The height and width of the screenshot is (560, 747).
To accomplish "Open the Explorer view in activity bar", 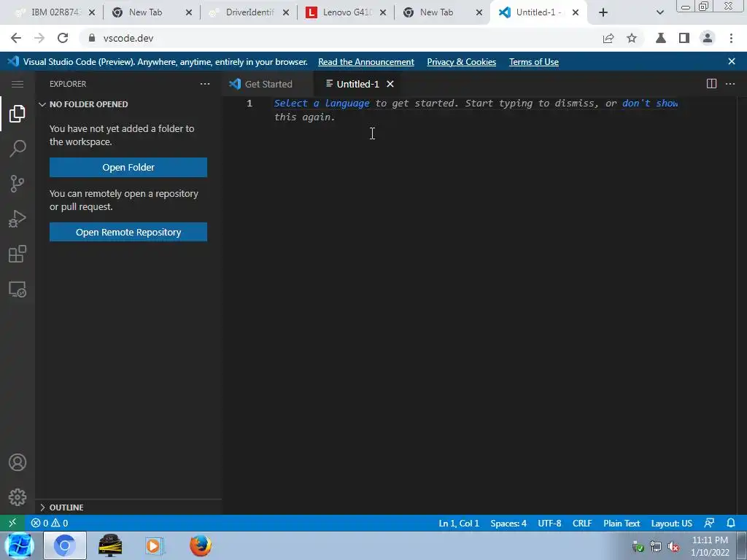I will point(18,113).
